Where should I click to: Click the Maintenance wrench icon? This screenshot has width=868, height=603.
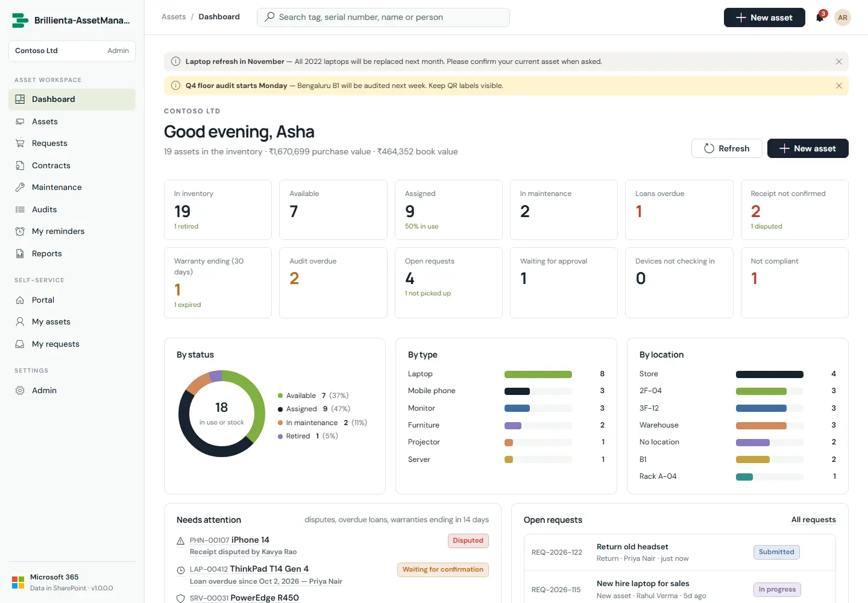coord(20,188)
